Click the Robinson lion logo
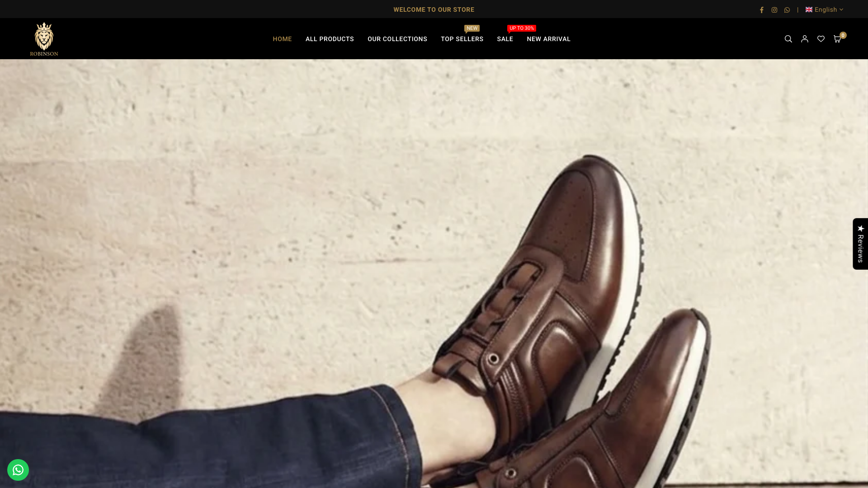 tap(44, 39)
